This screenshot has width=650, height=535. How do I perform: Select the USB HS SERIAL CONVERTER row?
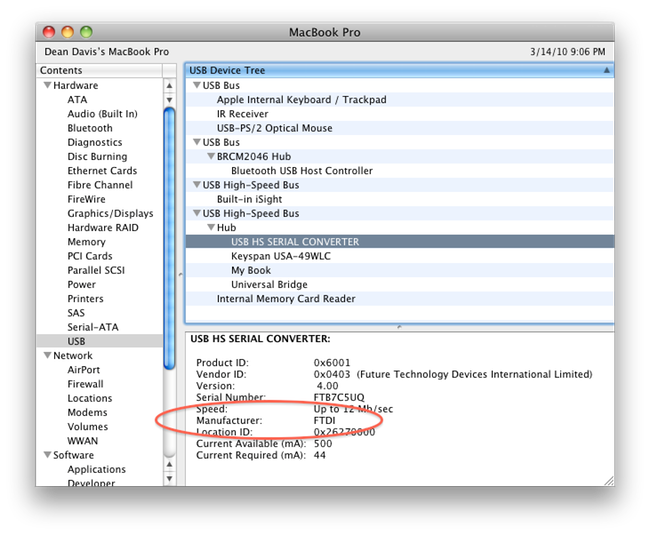pyautogui.click(x=400, y=242)
